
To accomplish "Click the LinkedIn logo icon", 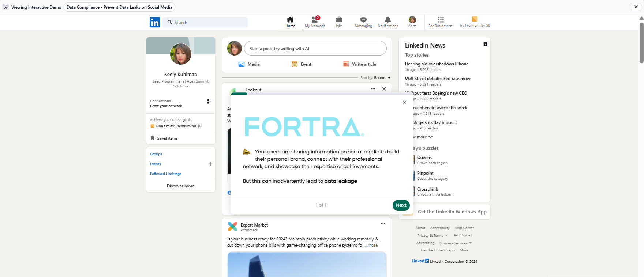I will pyautogui.click(x=155, y=22).
